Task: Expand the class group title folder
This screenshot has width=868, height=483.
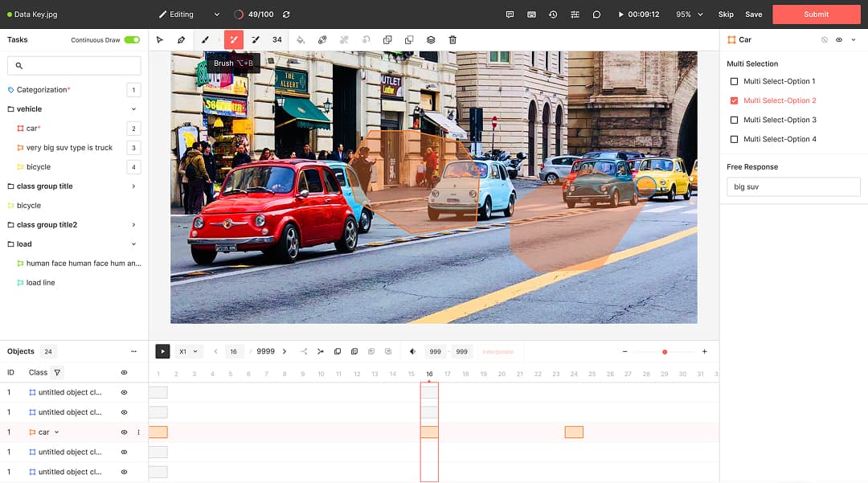Action: click(133, 186)
